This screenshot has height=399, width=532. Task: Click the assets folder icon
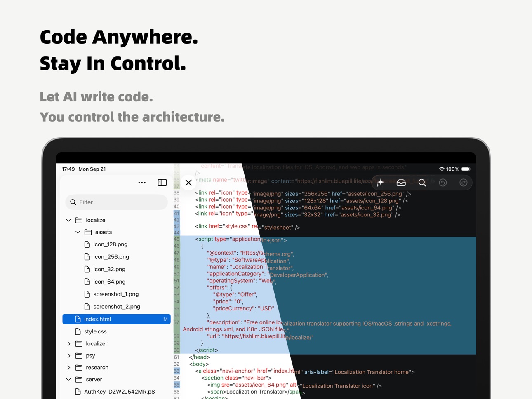(88, 232)
